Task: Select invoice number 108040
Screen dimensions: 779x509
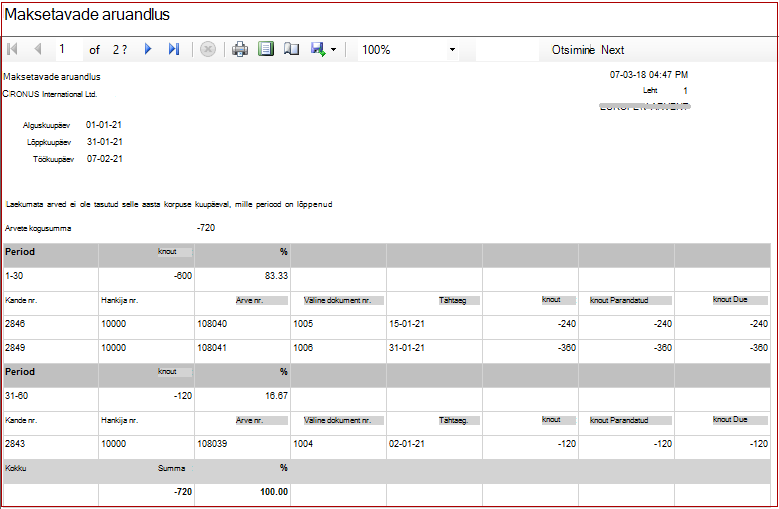Action: pos(212,324)
